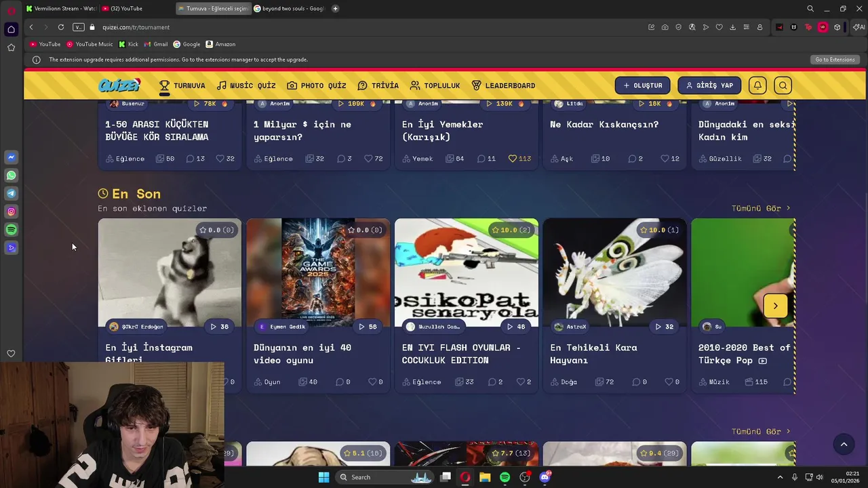Open Spotify from the Windows taskbar
The height and width of the screenshot is (488, 868).
pos(505,477)
